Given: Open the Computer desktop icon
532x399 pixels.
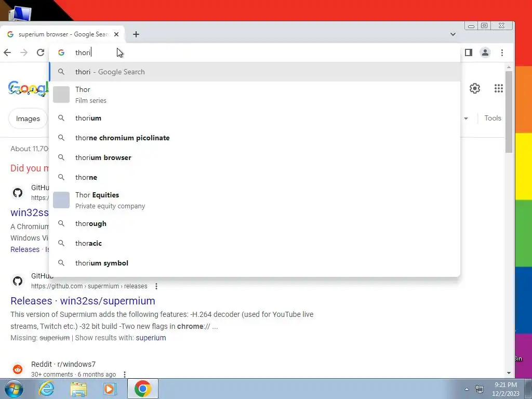Looking at the screenshot, I should [20, 14].
